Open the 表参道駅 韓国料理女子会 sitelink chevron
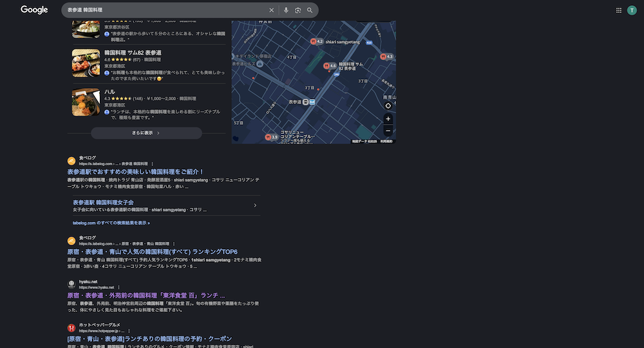644x348 pixels. point(255,205)
